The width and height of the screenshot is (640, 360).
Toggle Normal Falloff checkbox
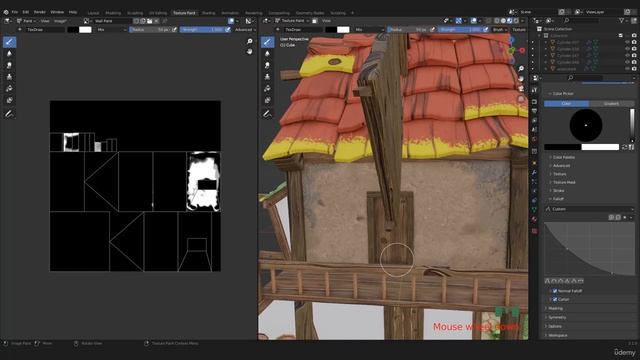[555, 291]
